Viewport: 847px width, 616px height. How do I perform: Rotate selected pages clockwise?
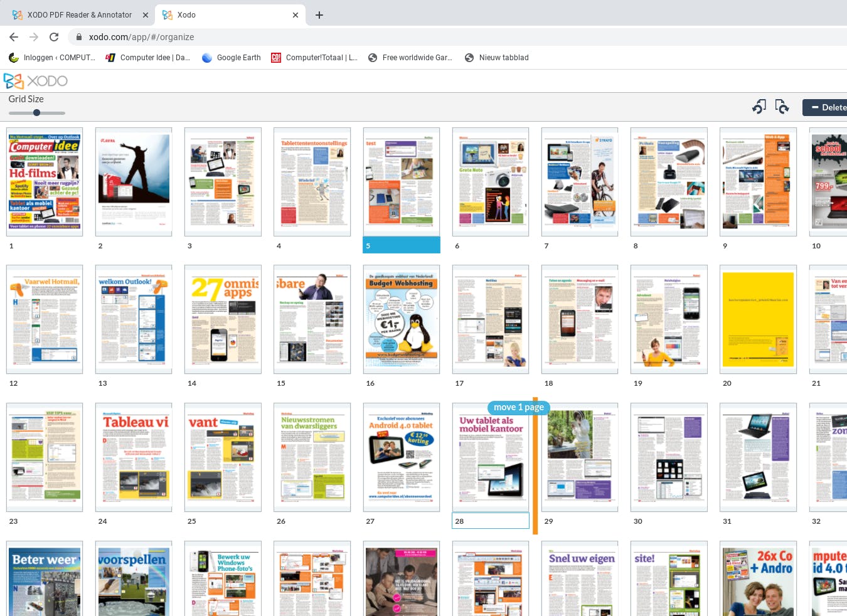coord(782,107)
